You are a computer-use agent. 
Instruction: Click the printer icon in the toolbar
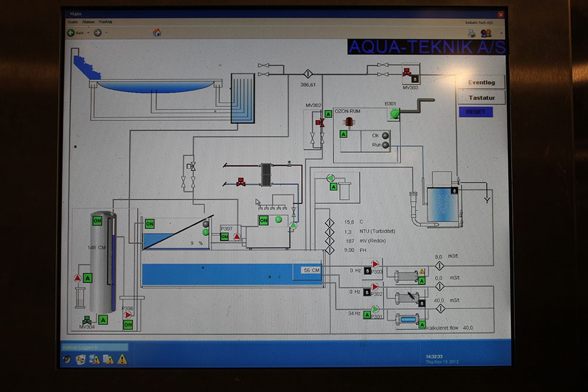472,33
